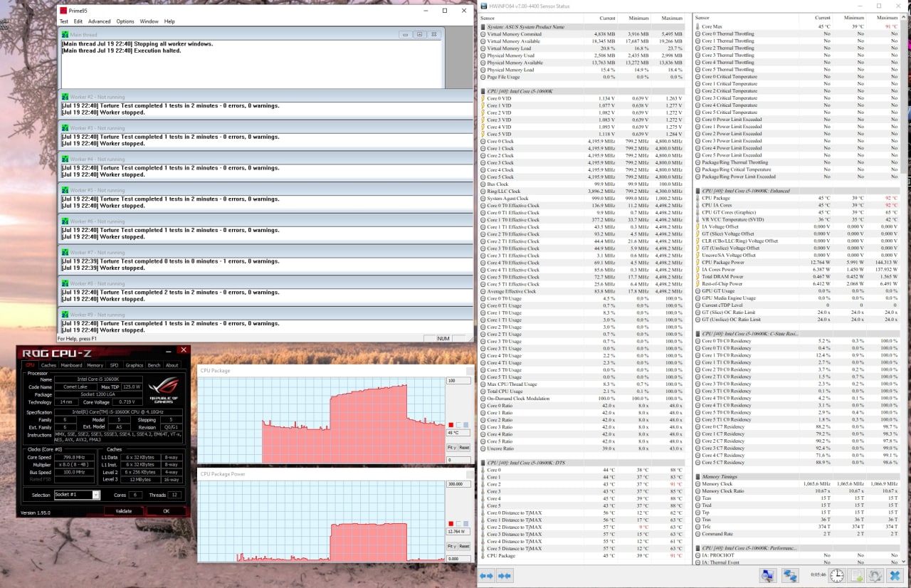Click Reset on CPU Package Power graph
The height and width of the screenshot is (588, 911).
point(463,546)
